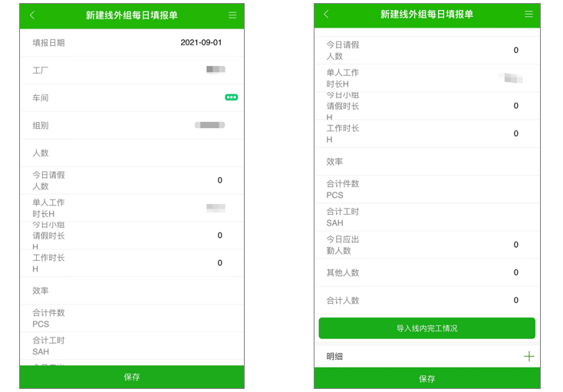Image resolution: width=563 pixels, height=392 pixels.
Task: Tap 保存 on the left phone screen
Action: pos(132,377)
